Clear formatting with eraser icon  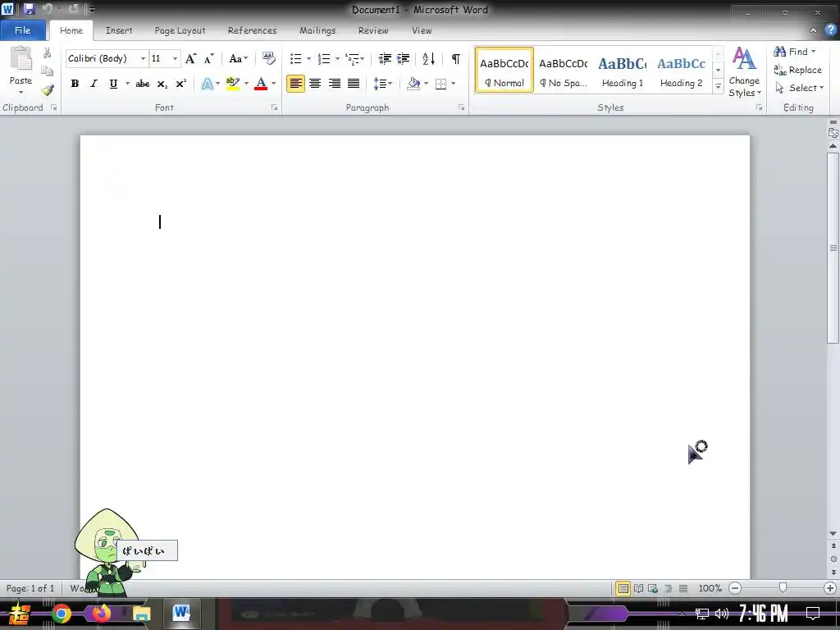[268, 58]
